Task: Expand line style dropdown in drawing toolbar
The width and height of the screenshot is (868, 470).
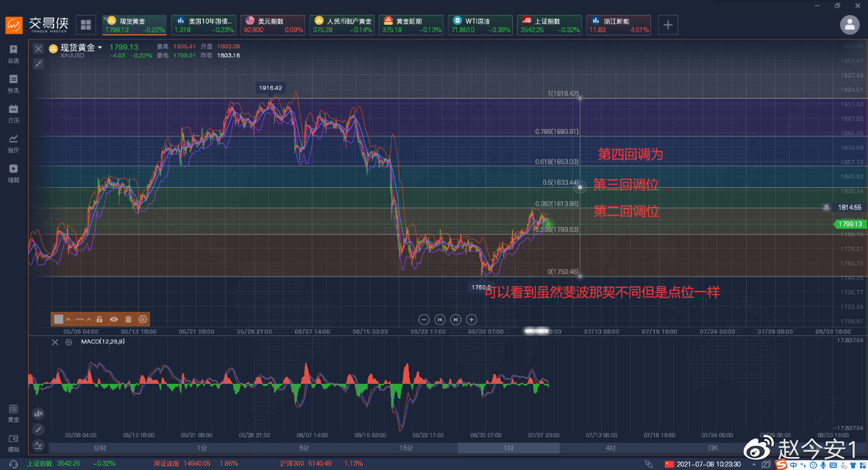Action: (89, 319)
